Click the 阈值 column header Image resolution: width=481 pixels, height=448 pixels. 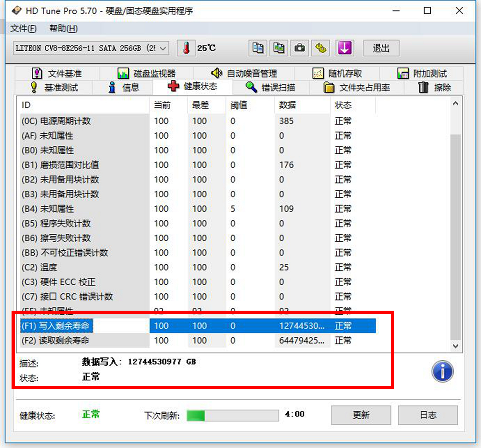click(250, 105)
